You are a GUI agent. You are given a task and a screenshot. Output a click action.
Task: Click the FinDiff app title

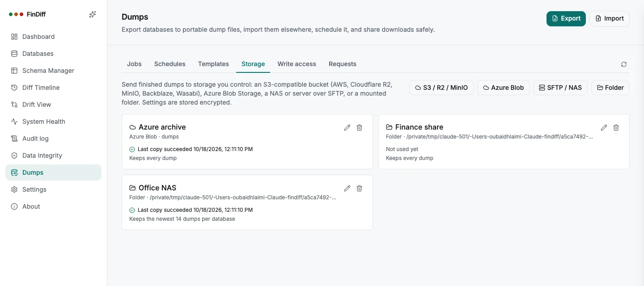click(36, 14)
